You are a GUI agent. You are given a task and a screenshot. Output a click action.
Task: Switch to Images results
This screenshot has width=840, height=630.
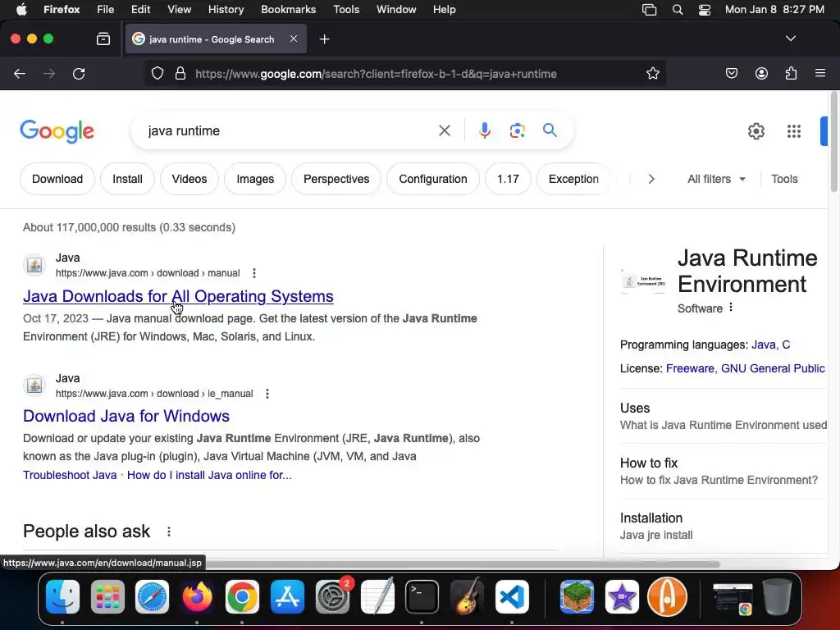tap(255, 179)
